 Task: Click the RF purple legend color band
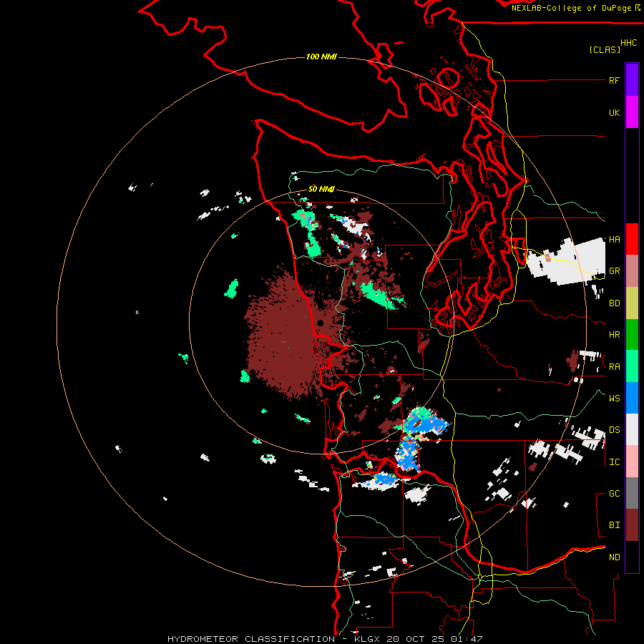632,80
